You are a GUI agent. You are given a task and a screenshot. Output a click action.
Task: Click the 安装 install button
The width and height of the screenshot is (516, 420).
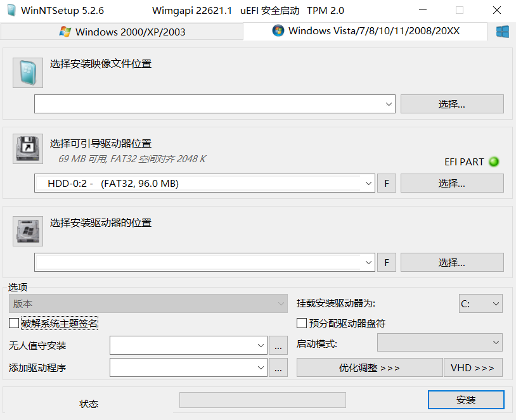click(x=466, y=400)
